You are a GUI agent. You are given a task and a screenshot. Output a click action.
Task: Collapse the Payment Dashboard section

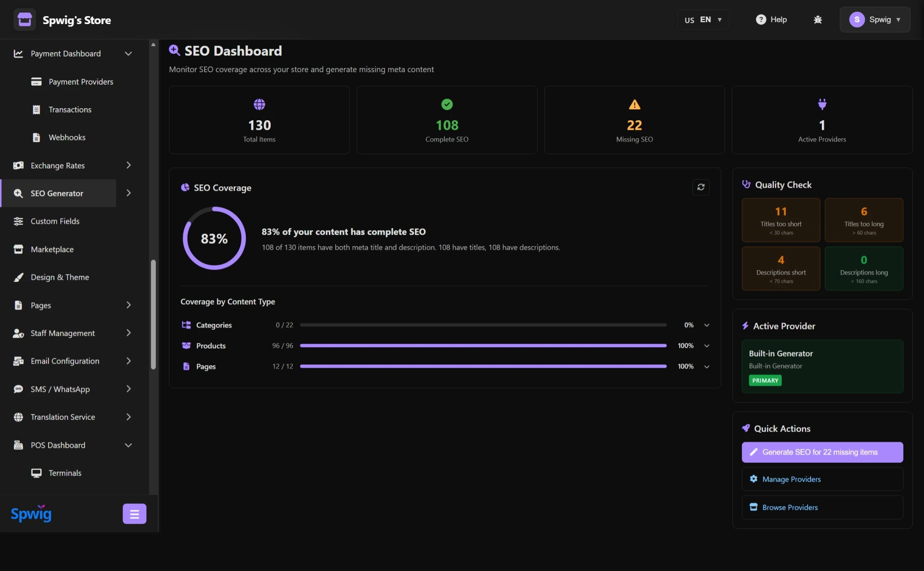coord(128,54)
